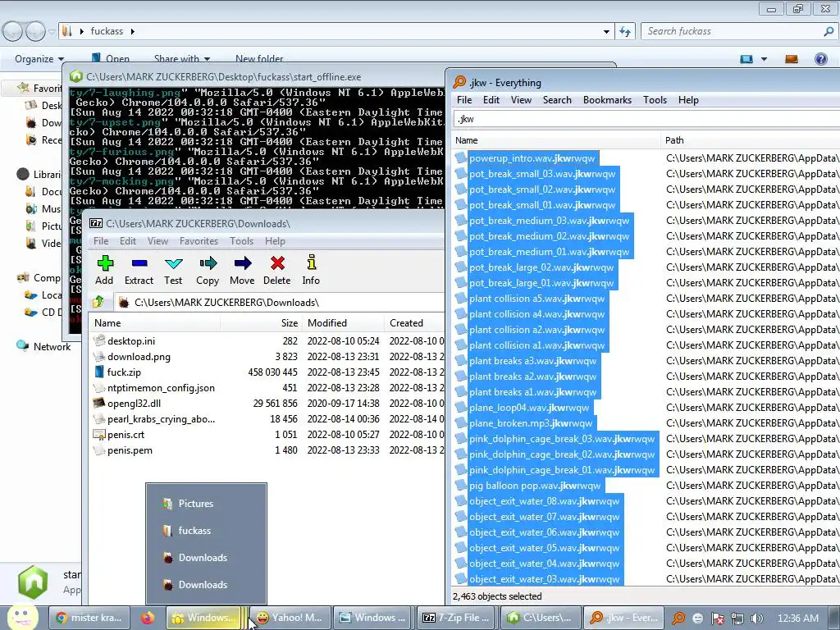
Task: Click clock showing 12:36 AM
Action: tap(797, 619)
